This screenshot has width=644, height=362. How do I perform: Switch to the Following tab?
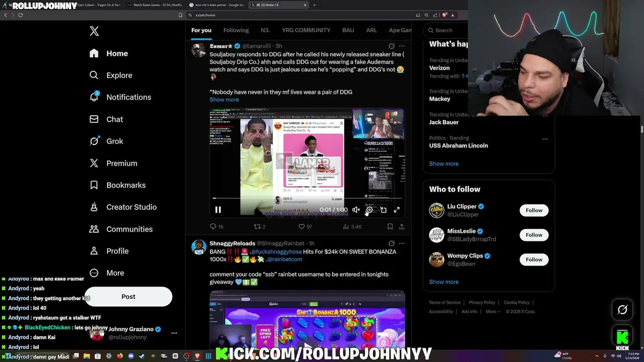click(x=236, y=30)
